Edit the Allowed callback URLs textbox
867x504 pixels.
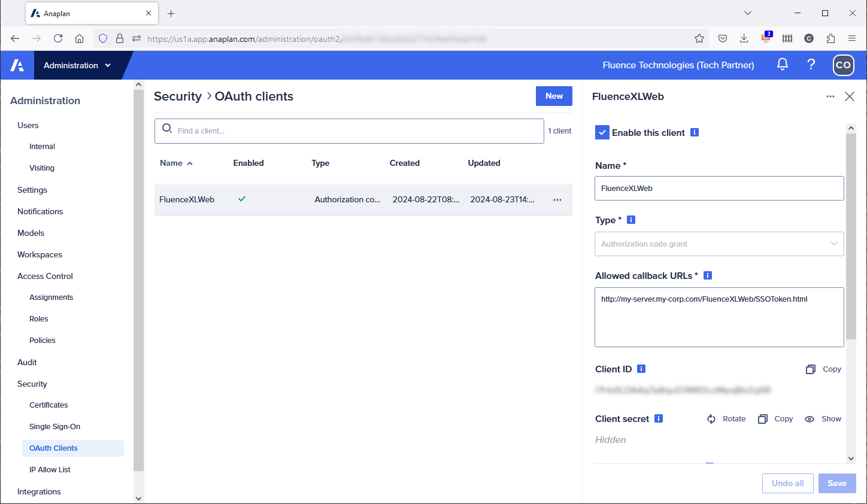click(719, 317)
